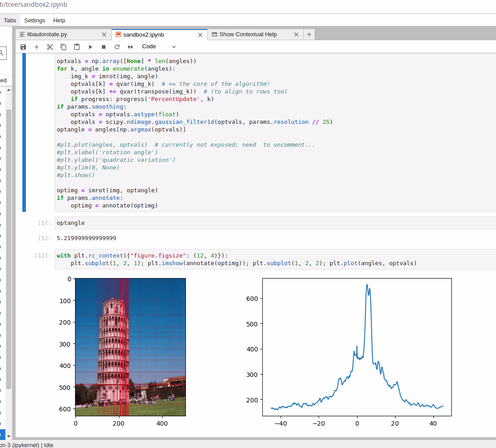Image resolution: width=496 pixels, height=448 pixels.
Task: Copy the selected cell
Action: [x=63, y=46]
